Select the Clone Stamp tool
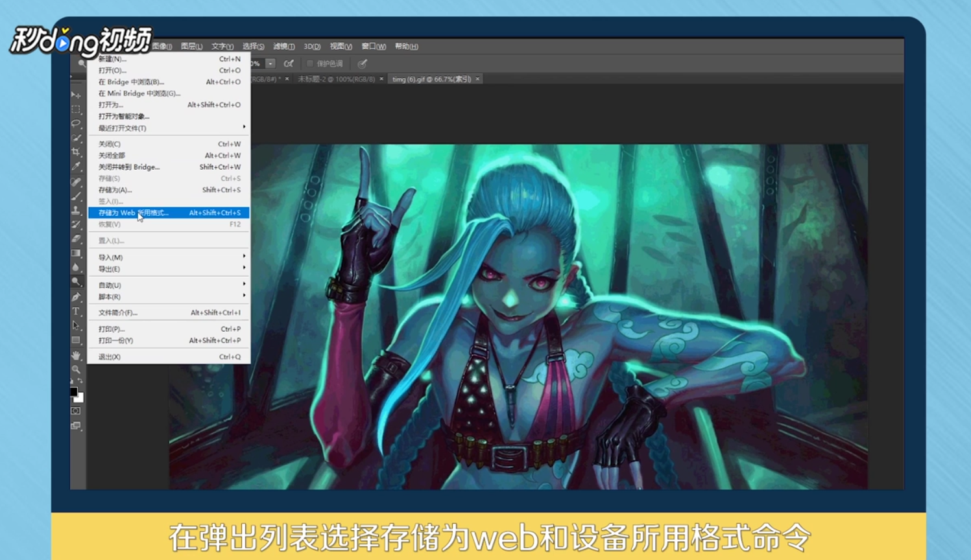Viewport: 971px width, 560px height. [76, 211]
